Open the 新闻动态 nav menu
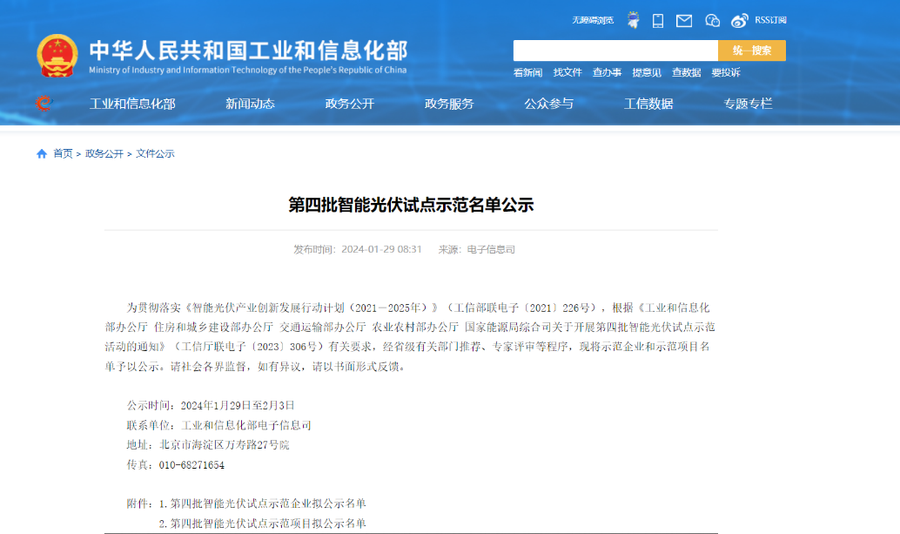Image resolution: width=900 pixels, height=534 pixels. pyautogui.click(x=250, y=104)
